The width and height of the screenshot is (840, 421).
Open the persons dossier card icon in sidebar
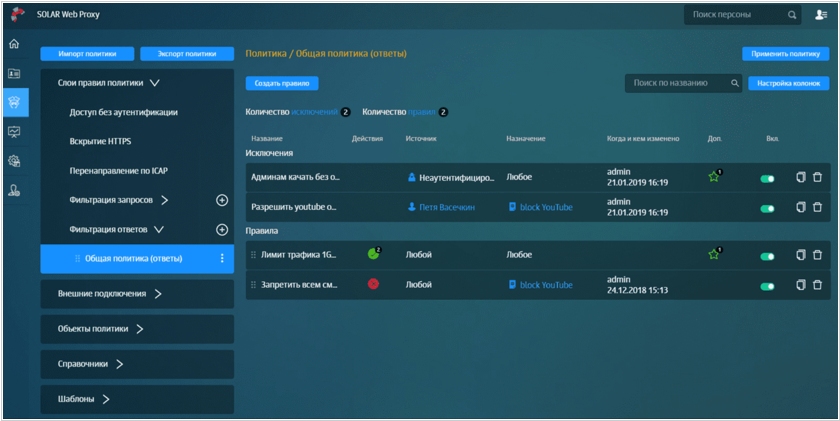click(14, 73)
